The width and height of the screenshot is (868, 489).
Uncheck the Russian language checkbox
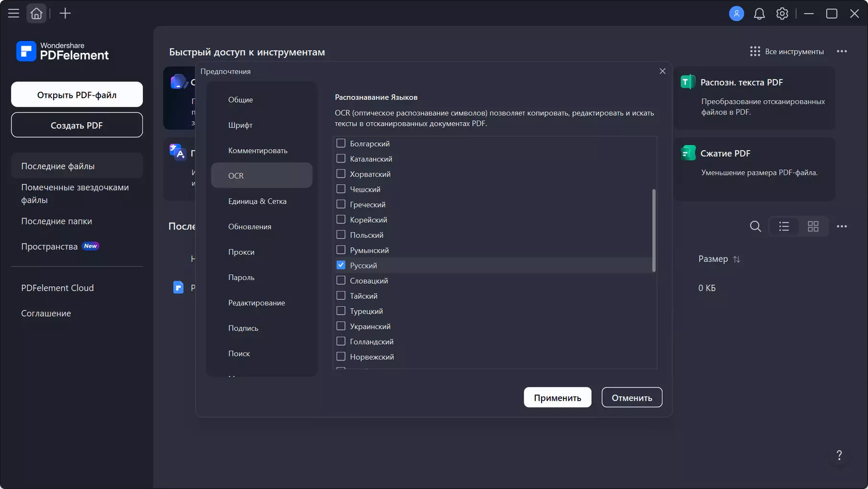click(341, 265)
